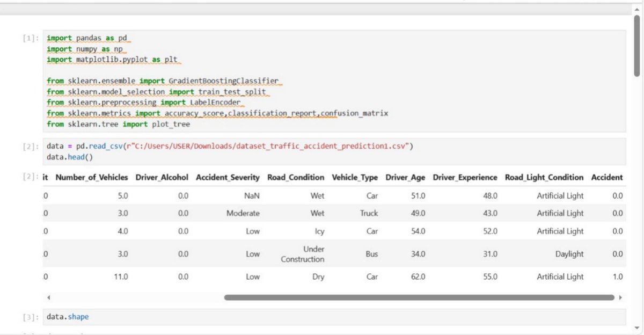Click the 1.0 value in the Accident column
The height and width of the screenshot is (335, 644).
pyautogui.click(x=617, y=277)
